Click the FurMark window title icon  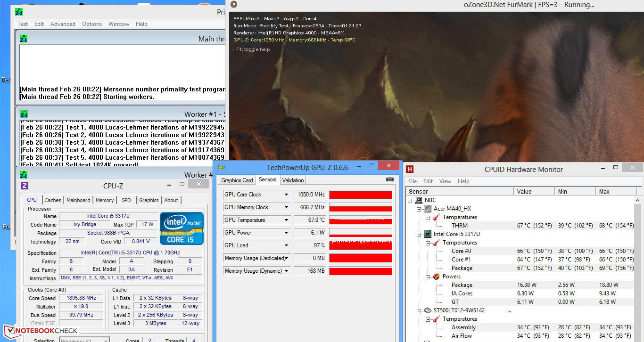pyautogui.click(x=234, y=5)
